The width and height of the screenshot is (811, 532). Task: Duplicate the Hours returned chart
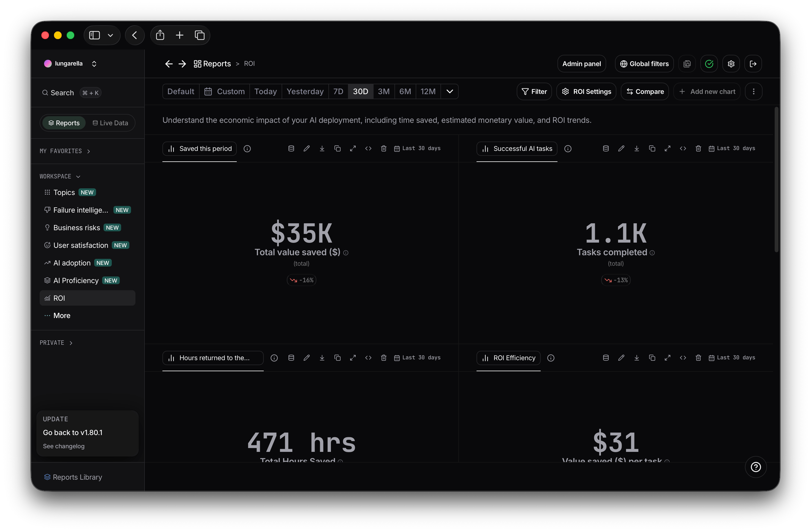click(x=337, y=357)
